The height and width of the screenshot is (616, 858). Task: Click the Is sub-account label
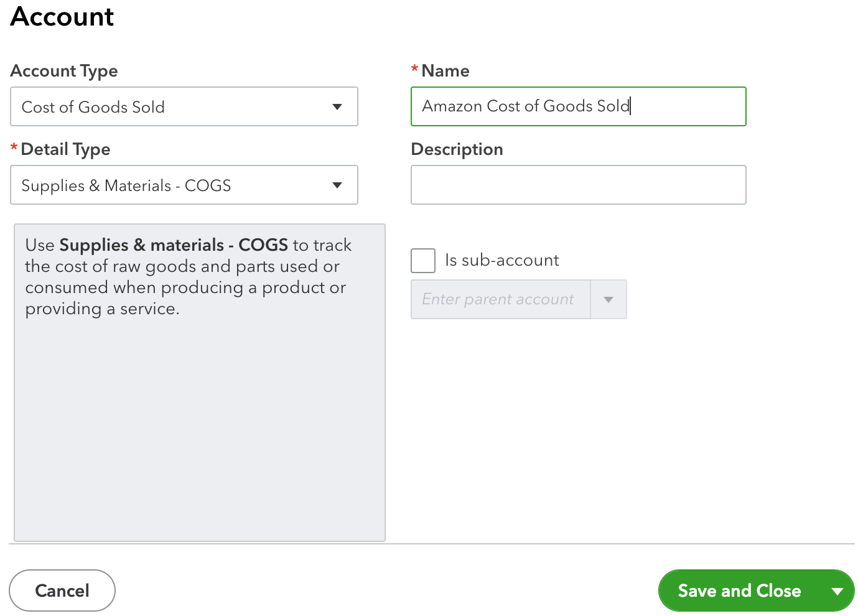point(502,260)
